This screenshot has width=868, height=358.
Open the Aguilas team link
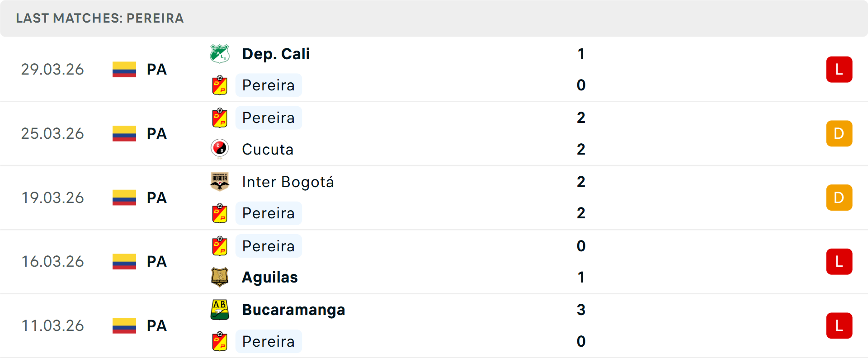[x=270, y=277]
